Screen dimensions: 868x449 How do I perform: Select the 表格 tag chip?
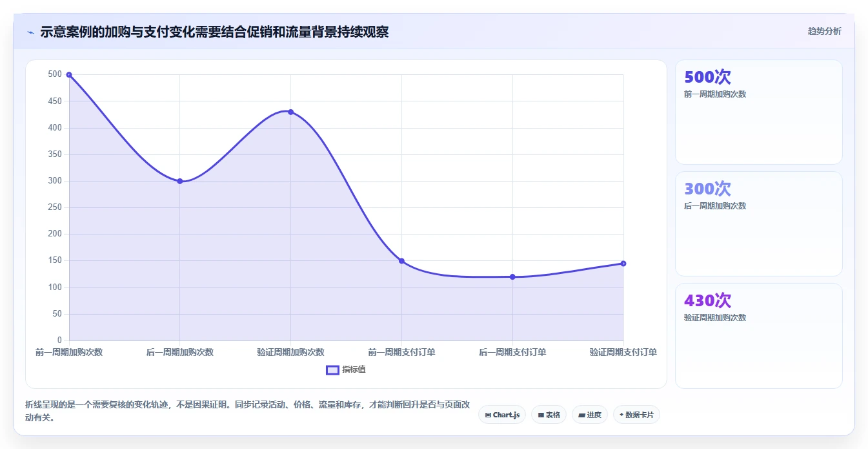pyautogui.click(x=549, y=415)
